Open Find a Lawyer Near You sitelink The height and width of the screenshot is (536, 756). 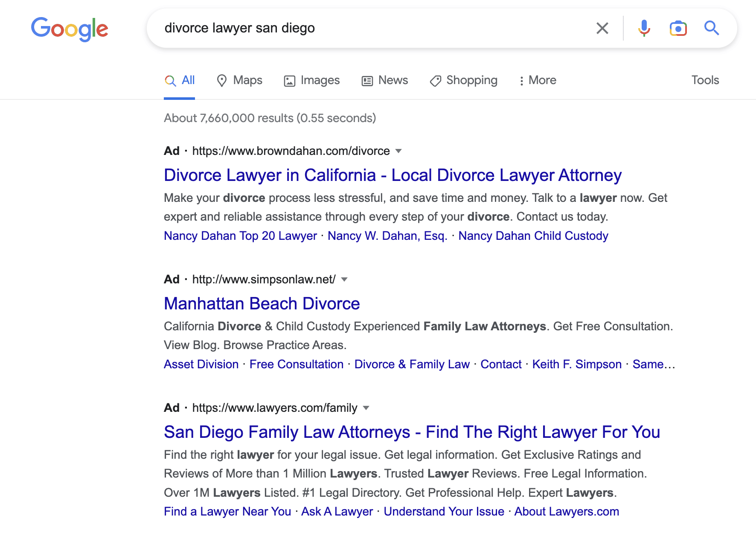click(x=227, y=512)
